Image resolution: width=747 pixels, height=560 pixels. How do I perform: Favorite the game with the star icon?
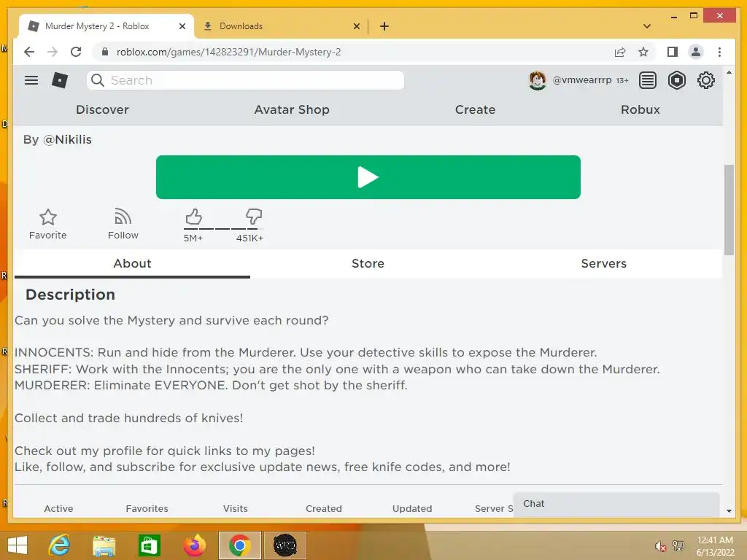tap(47, 217)
